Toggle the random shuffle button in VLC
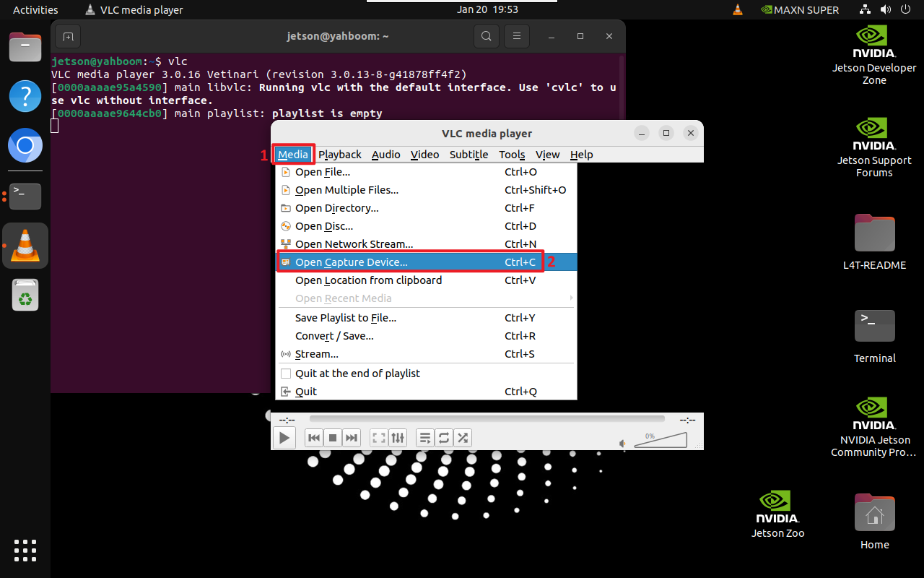The image size is (924, 578). tap(463, 438)
